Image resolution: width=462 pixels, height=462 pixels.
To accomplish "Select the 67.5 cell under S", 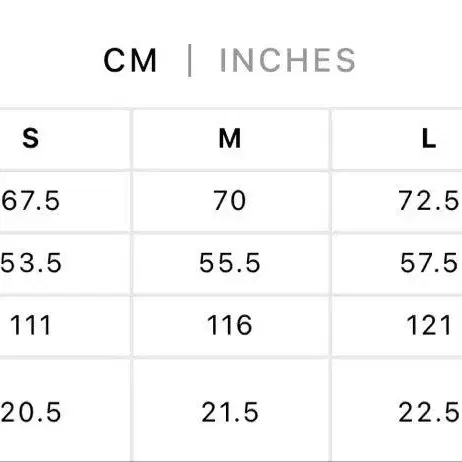I will 30,200.
